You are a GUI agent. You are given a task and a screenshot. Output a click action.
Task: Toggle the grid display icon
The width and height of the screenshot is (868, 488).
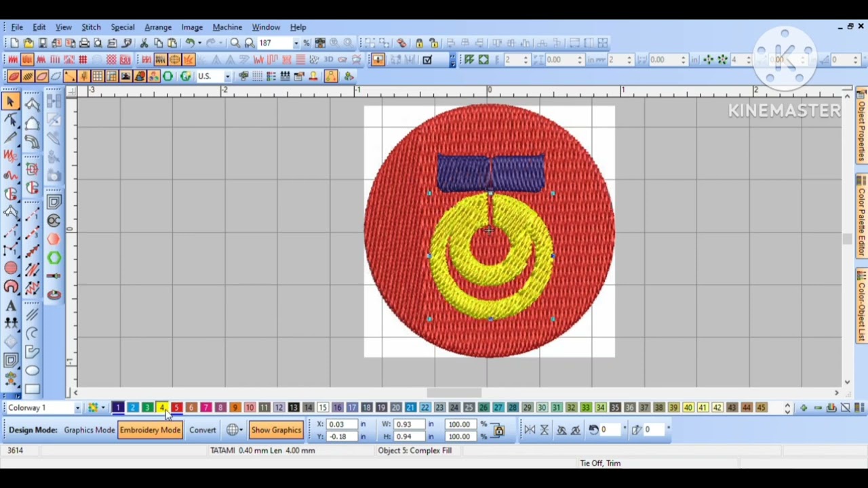98,76
